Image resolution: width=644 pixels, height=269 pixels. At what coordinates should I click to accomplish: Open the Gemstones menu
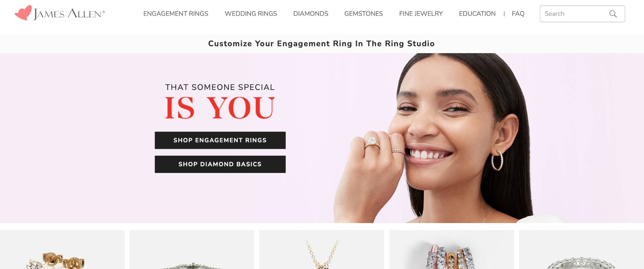364,14
